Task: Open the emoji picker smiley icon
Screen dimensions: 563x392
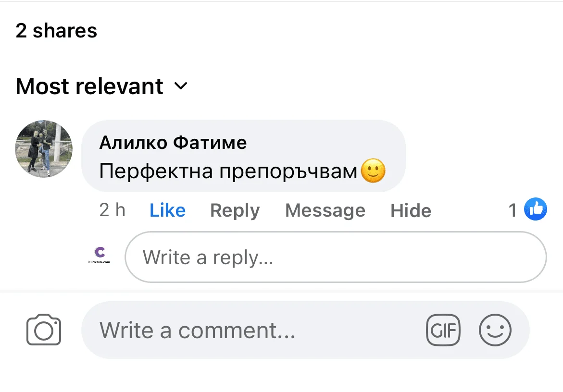Action: coord(495,331)
